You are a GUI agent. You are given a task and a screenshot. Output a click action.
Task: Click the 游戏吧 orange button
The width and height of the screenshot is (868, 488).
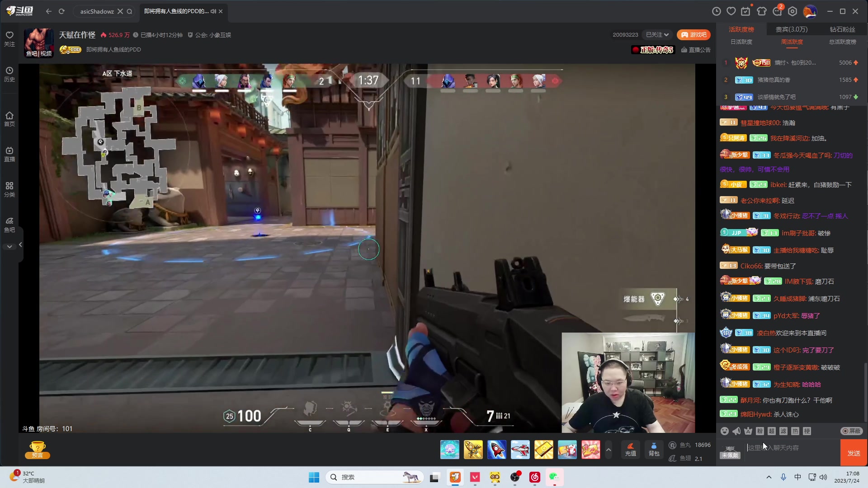(693, 35)
